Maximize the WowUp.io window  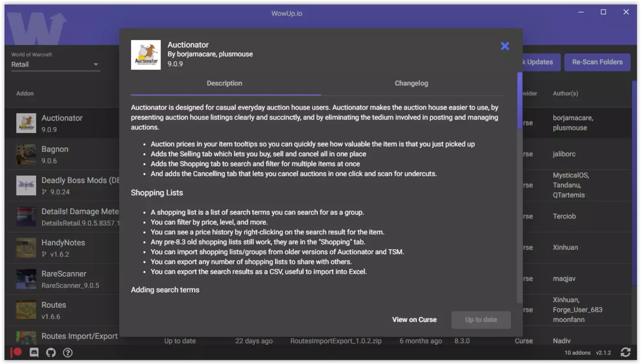(603, 12)
